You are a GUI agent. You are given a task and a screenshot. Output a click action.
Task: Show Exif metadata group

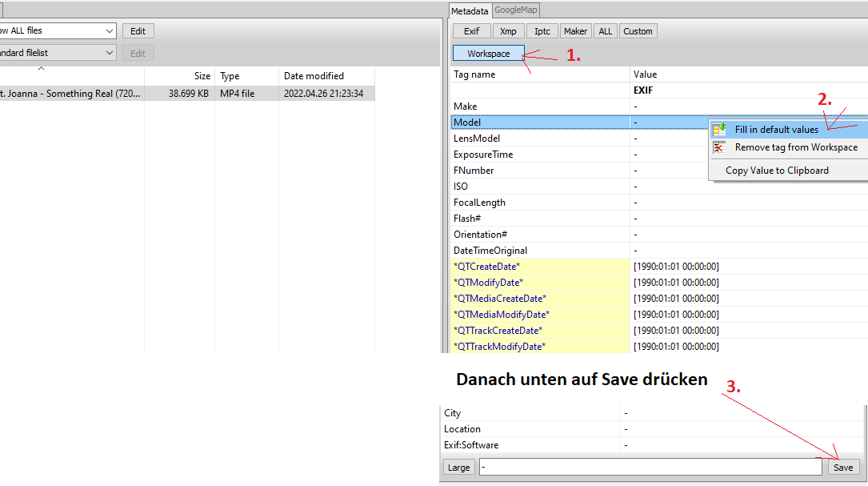[472, 31]
